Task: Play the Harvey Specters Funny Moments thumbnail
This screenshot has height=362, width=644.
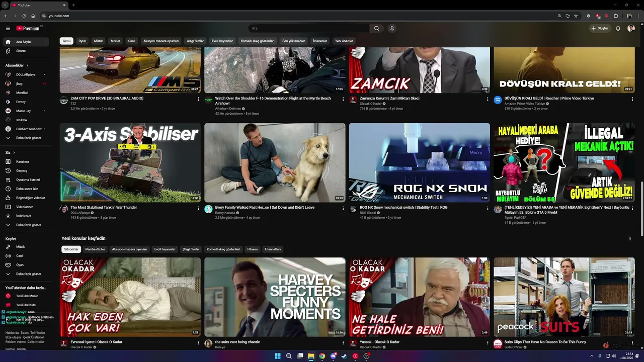Action: click(x=275, y=297)
